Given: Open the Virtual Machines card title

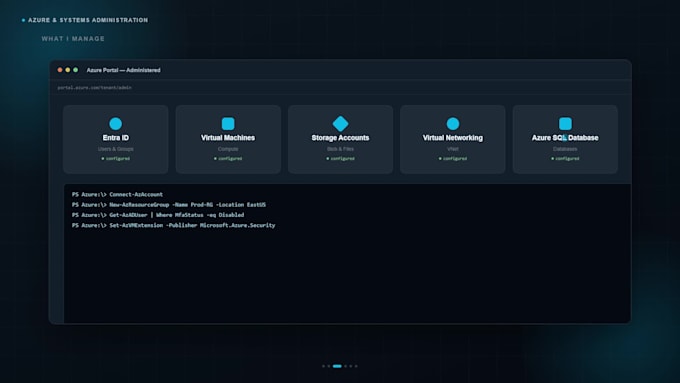Looking at the screenshot, I should point(228,138).
